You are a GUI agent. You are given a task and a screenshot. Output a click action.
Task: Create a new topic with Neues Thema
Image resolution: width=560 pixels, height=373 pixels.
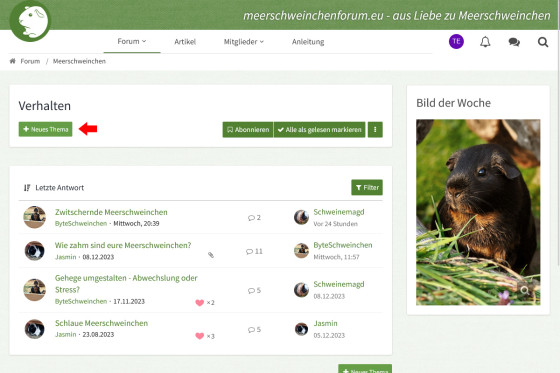click(x=45, y=129)
